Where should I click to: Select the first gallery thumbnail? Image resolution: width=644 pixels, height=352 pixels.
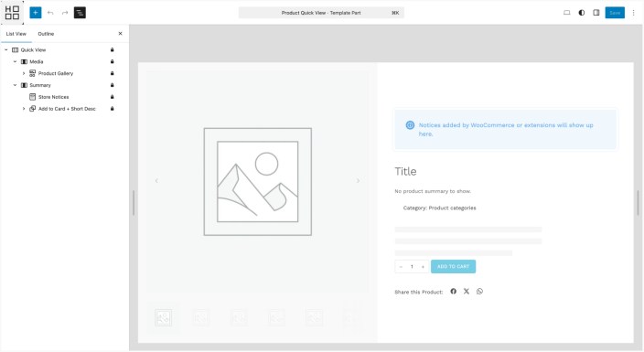coord(163,317)
